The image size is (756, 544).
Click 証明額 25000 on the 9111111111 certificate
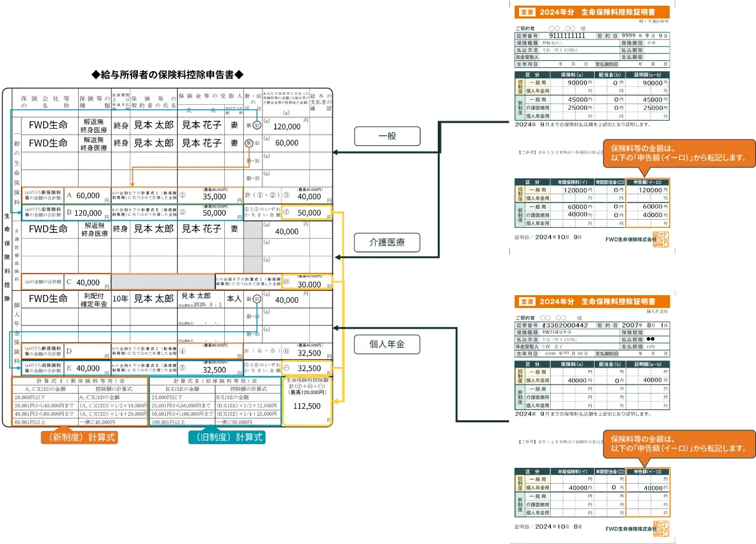tap(653, 108)
